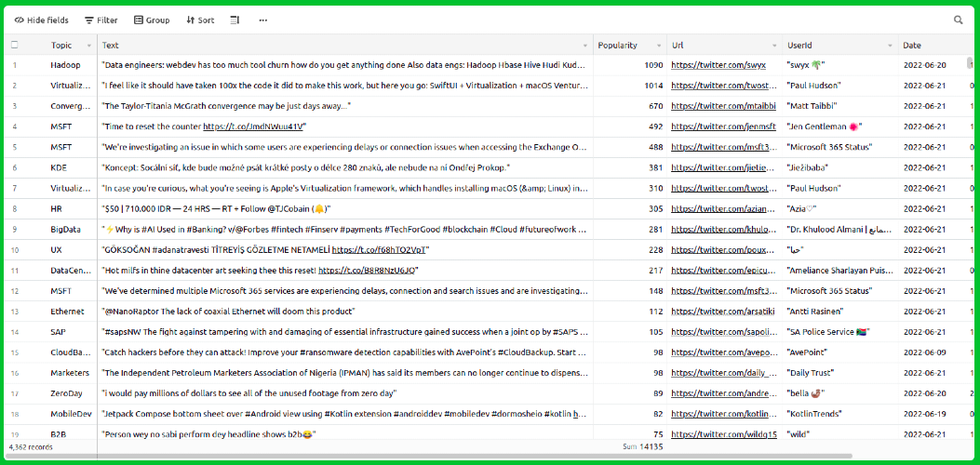
Task: Select the MobileDev topic cell
Action: tap(72, 414)
